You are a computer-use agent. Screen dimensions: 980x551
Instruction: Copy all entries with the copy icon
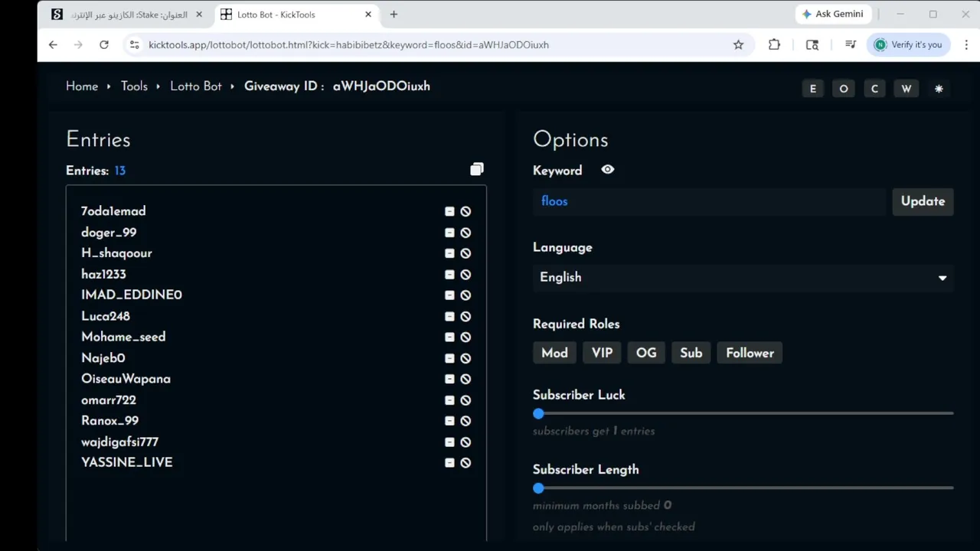click(477, 169)
